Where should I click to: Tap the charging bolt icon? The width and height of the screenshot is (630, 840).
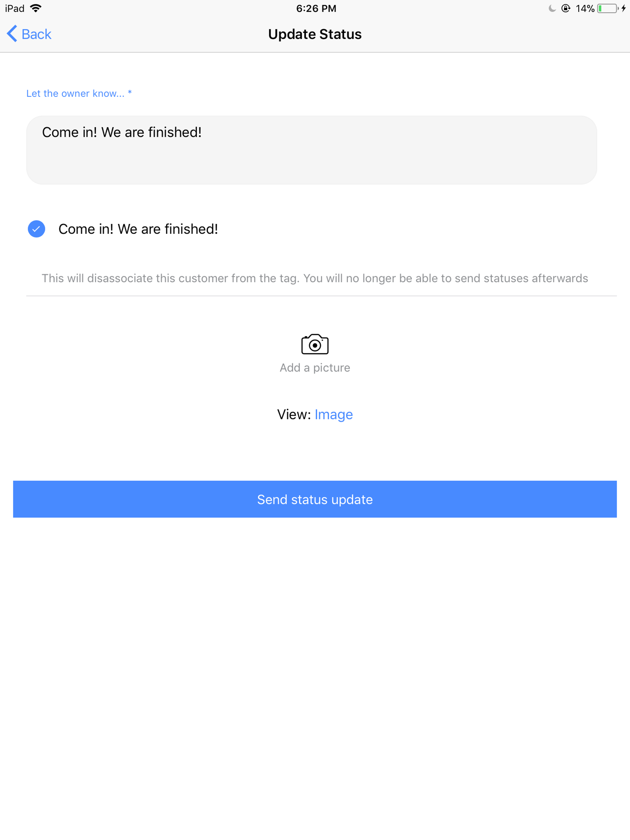click(625, 8)
